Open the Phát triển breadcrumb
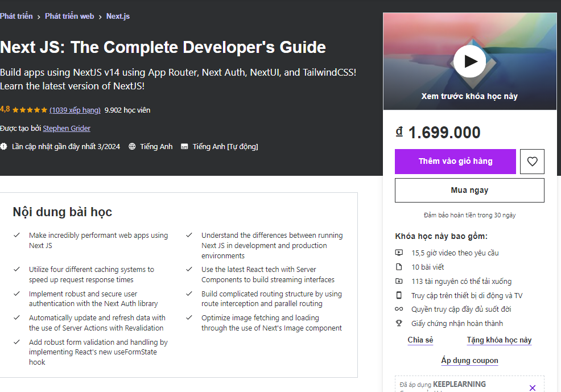The image size is (561, 392). [16, 16]
